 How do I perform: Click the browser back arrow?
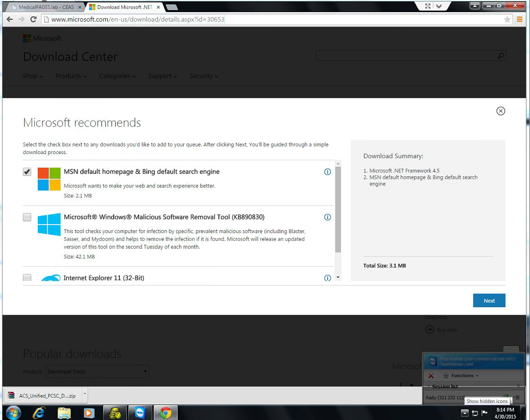(10, 19)
